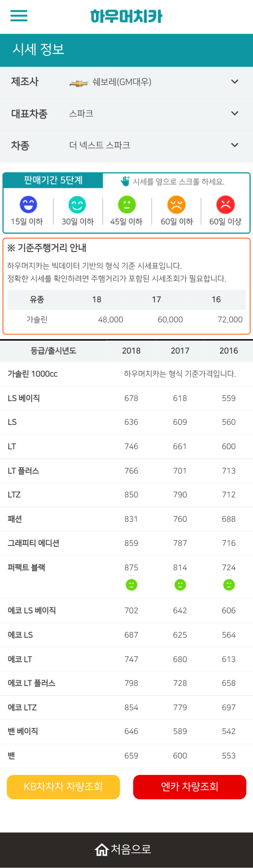Click the orange 60일 이하 sad face
253x868 pixels.
176,204
